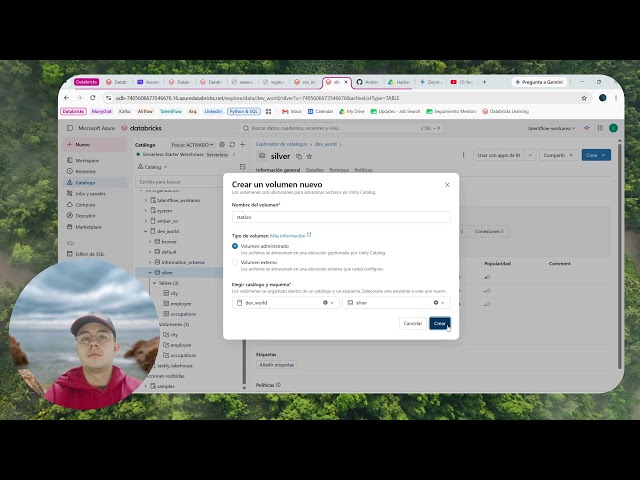Select the occupations table in tree
The image size is (640, 480).
click(183, 314)
